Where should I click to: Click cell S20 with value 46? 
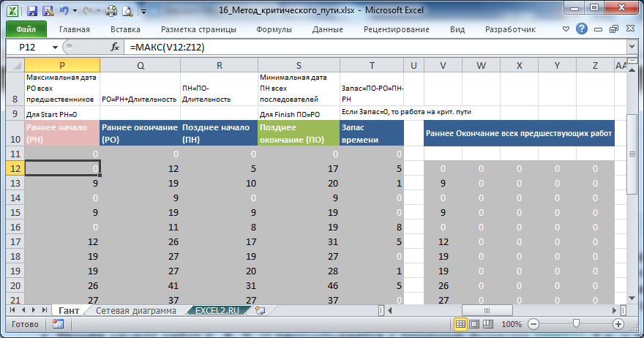point(299,286)
